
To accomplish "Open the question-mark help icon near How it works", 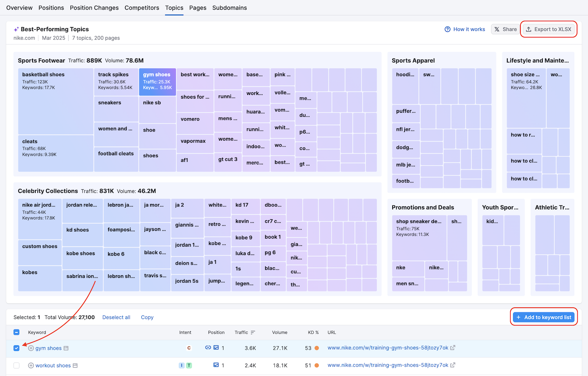I will click(447, 29).
